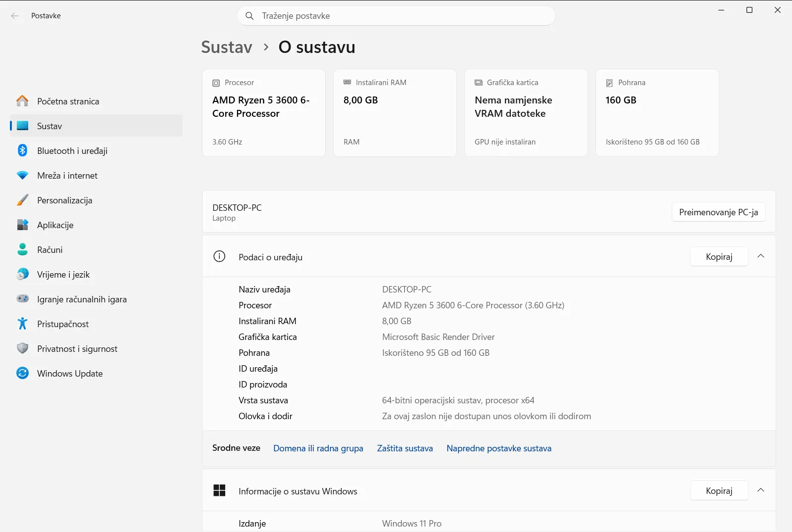Click the Mreža i internet Wi-Fi icon
This screenshot has width=792, height=532.
(22, 175)
